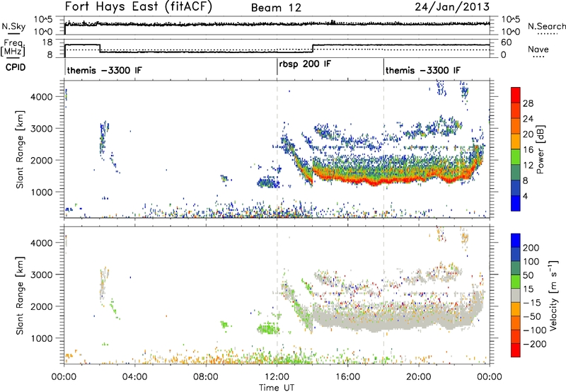Click the 'rbsp 200 IF' CPID label
Screen dimensions: 566x392
tap(305, 64)
